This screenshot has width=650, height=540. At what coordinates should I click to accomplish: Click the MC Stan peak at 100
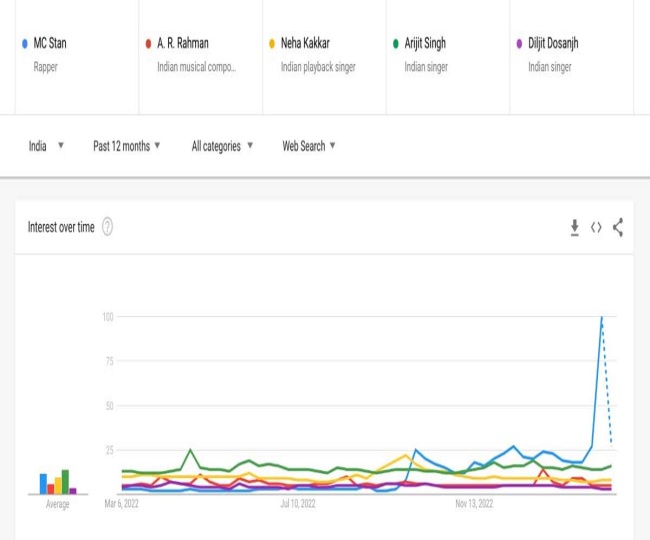pyautogui.click(x=601, y=317)
